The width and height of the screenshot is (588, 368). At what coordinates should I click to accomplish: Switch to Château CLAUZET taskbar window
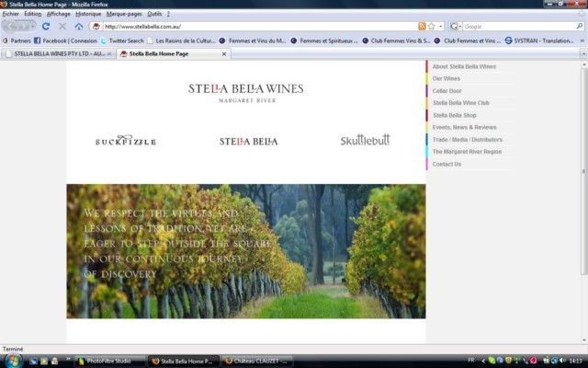coord(257,362)
